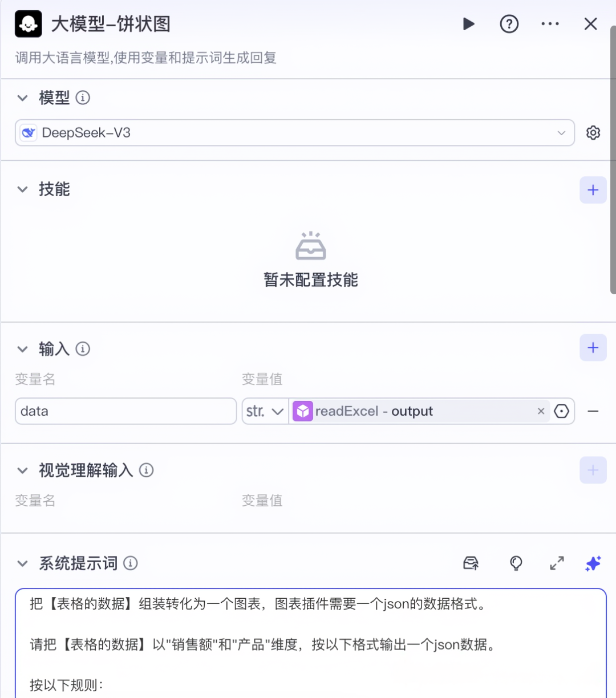Add a skill with the plus button
This screenshot has height=698, width=616.
(x=593, y=190)
